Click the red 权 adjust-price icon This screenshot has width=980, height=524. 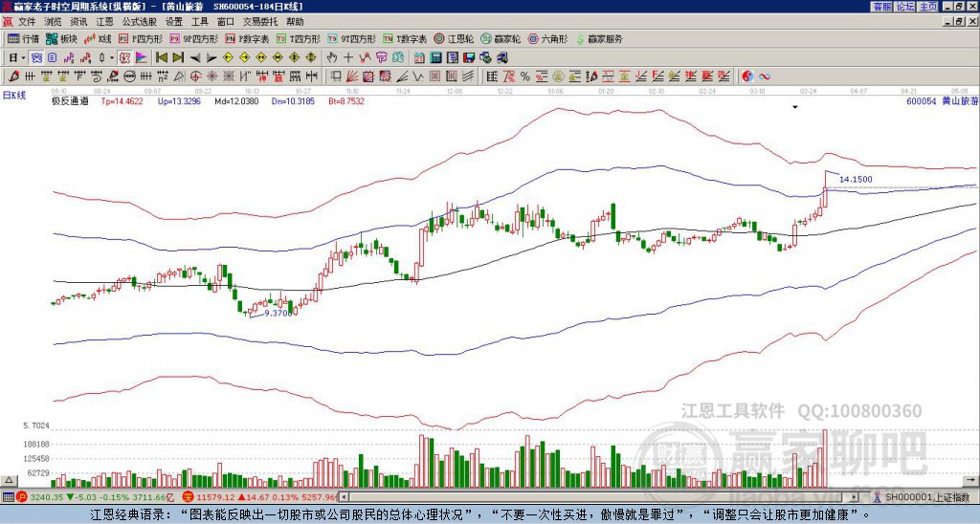124,58
